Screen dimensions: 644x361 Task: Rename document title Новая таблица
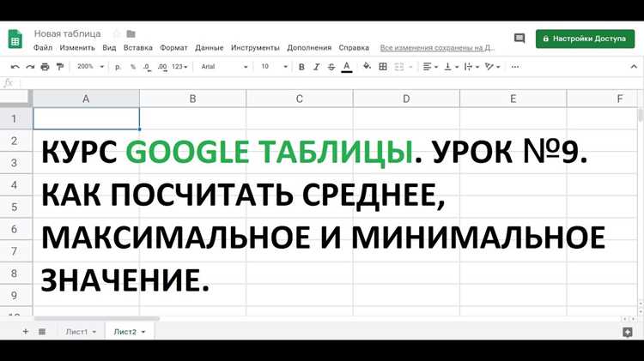[67, 33]
